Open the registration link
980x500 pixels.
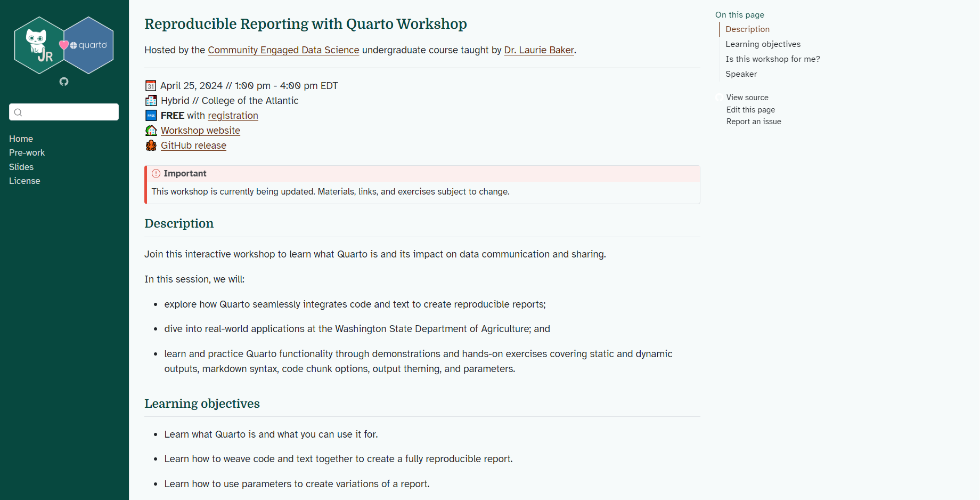[233, 115]
